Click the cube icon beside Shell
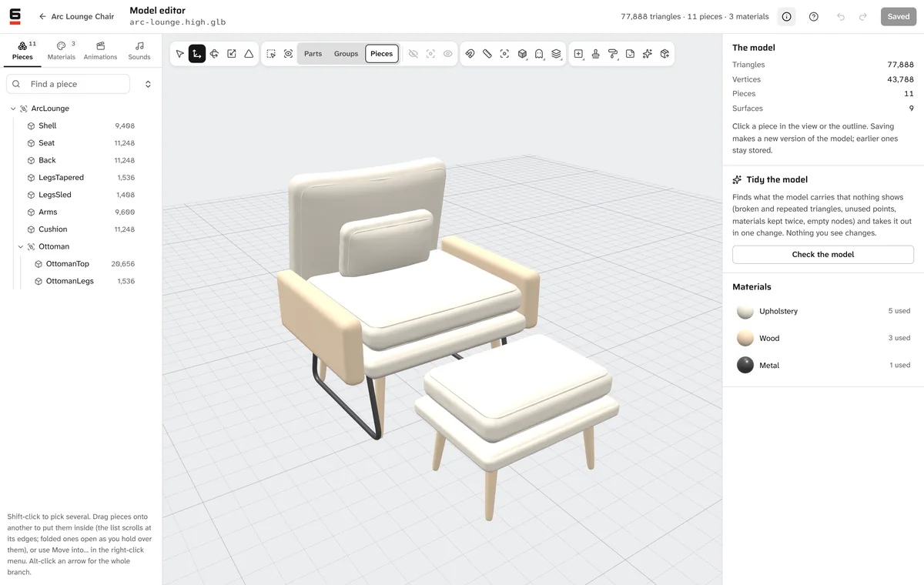924x585 pixels. [31, 125]
